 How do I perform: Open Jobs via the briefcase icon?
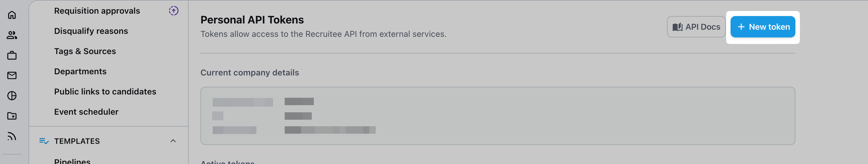12,55
